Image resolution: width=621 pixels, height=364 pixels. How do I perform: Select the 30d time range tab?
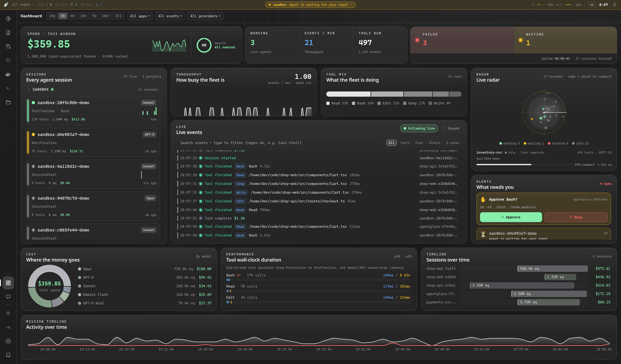pyautogui.click(x=106, y=16)
